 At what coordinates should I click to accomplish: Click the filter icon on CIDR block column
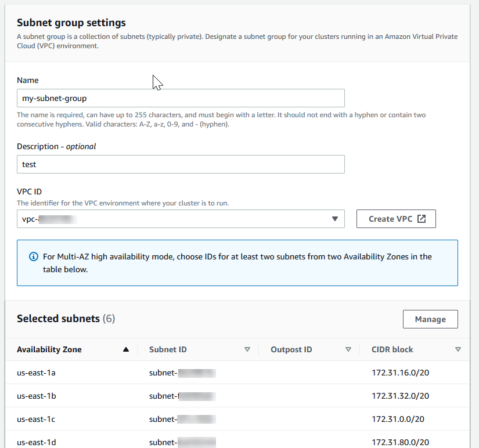point(458,349)
